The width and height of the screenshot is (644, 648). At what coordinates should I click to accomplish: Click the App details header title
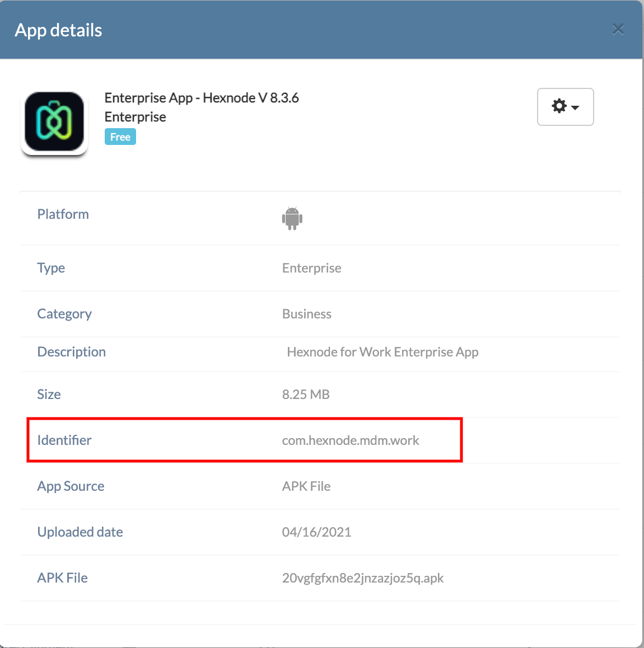tap(58, 30)
